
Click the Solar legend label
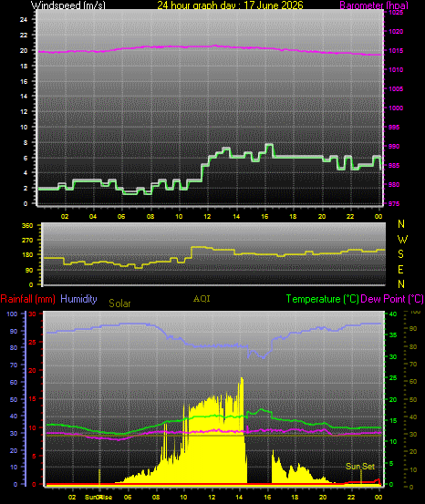tap(119, 303)
